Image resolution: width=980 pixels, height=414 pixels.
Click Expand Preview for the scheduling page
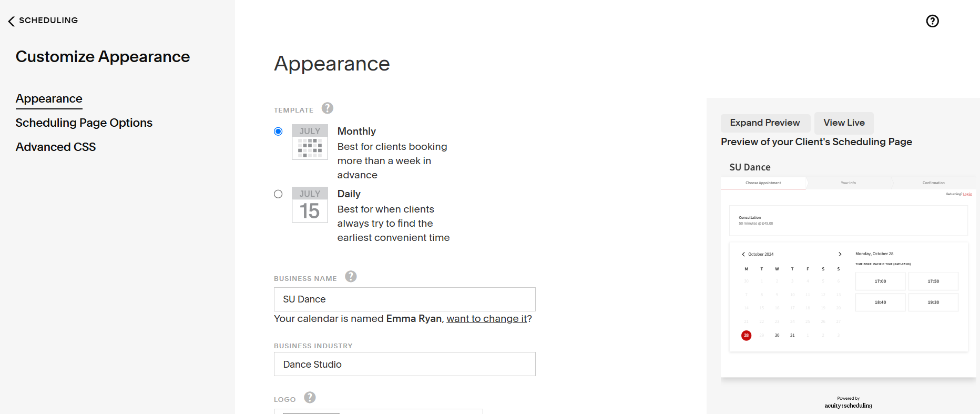(x=765, y=123)
